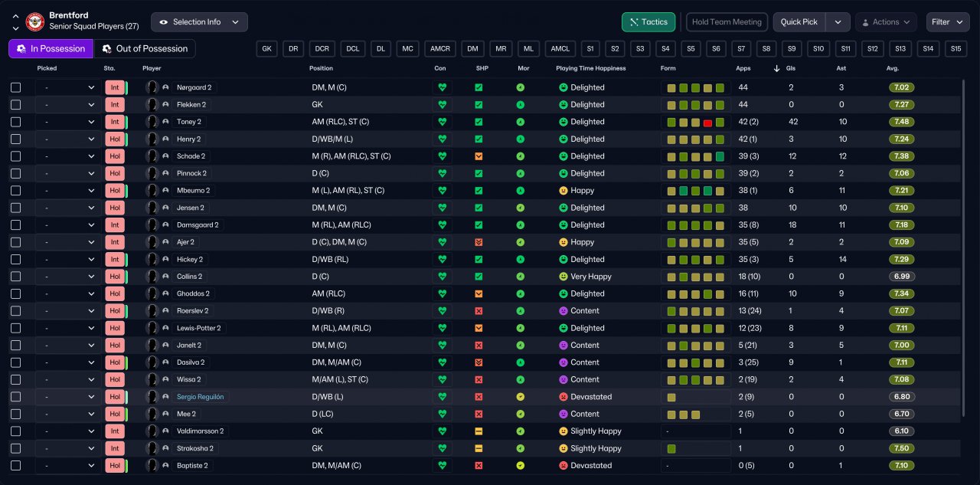Screen dimensions: 980x485
Task: Click the Filter button
Action: (x=948, y=22)
